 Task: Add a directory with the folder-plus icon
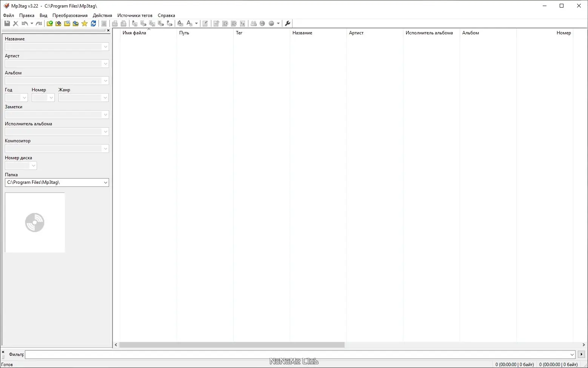58,23
